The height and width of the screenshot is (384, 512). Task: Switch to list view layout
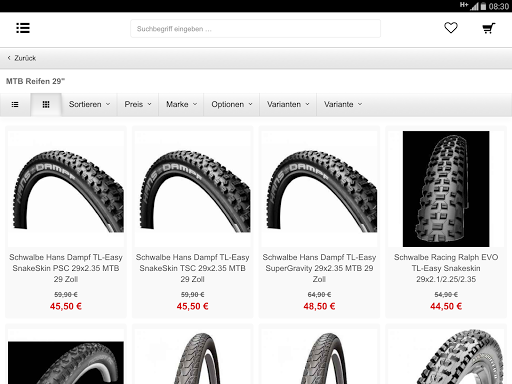tap(15, 105)
